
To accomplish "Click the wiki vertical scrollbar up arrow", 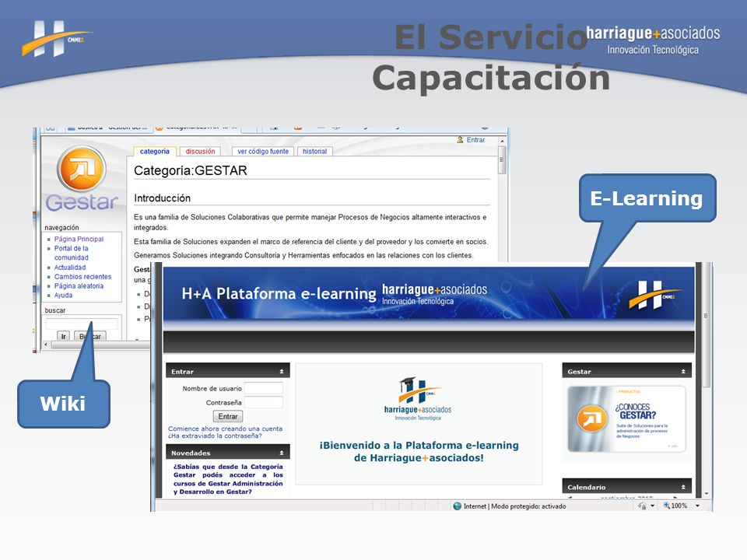I will point(502,142).
